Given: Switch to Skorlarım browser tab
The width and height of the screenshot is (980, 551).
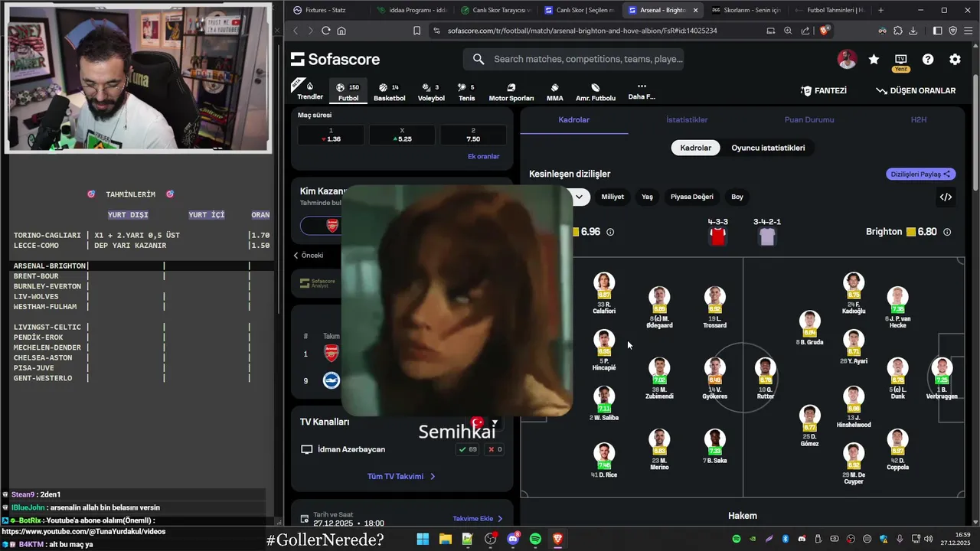Looking at the screenshot, I should [x=746, y=10].
